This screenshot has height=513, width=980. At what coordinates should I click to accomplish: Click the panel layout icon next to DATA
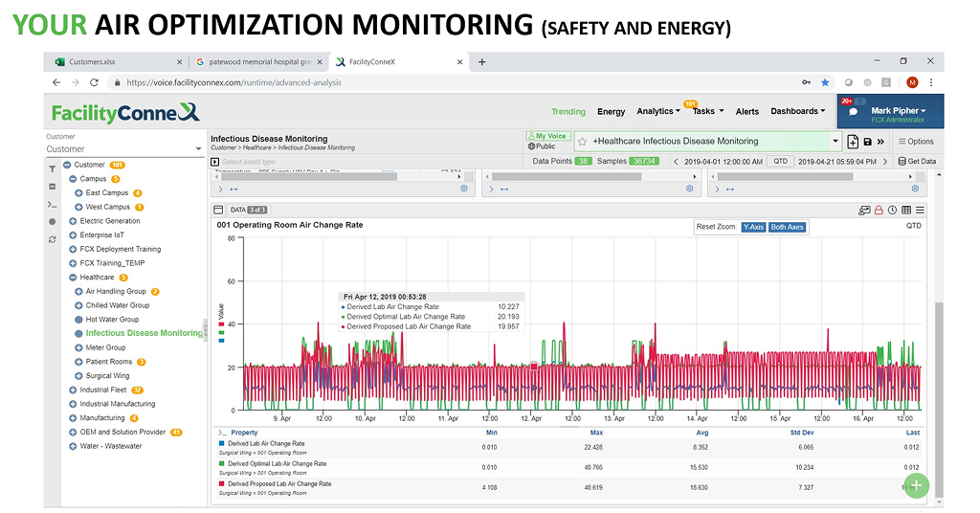(218, 210)
